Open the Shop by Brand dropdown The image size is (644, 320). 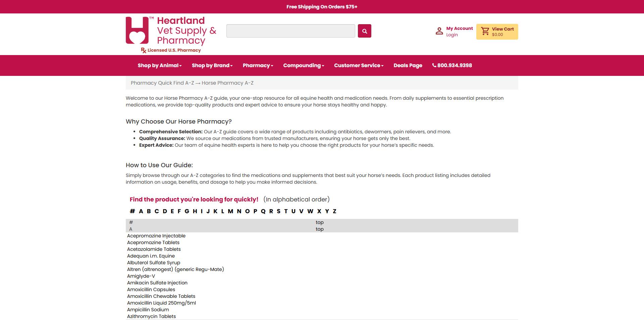212,65
